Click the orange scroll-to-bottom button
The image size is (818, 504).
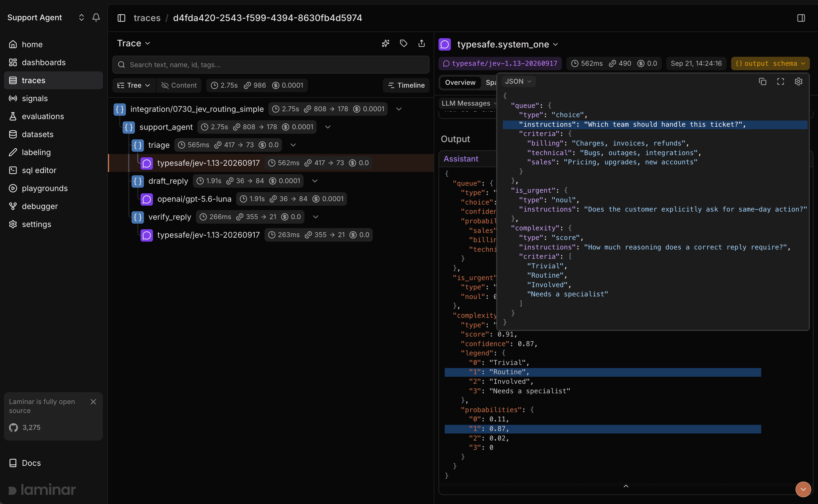pyautogui.click(x=803, y=489)
